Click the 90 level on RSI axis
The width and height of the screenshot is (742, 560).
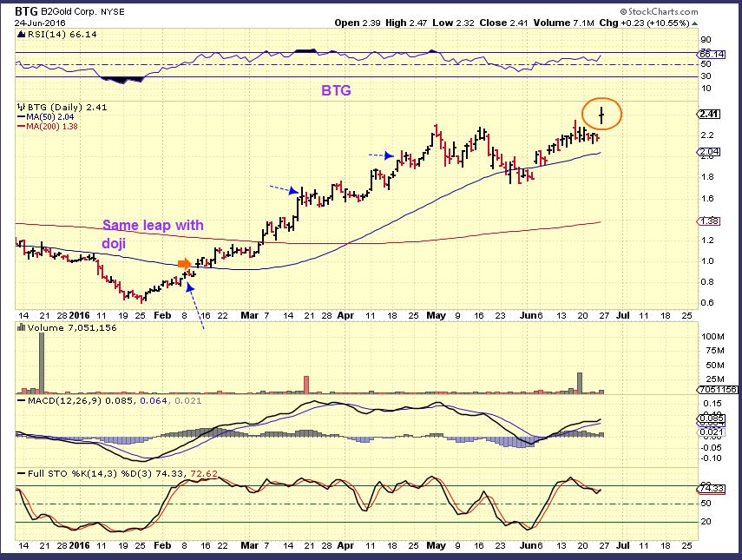pyautogui.click(x=706, y=40)
